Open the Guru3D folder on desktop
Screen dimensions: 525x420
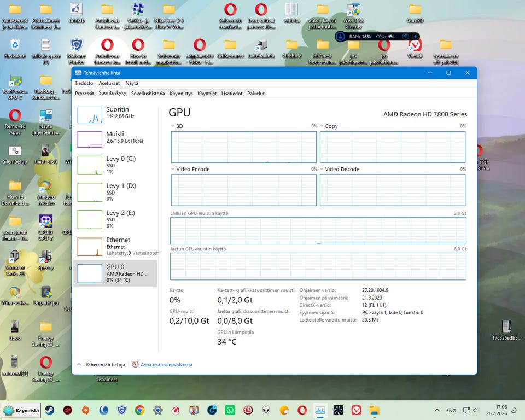coord(415,13)
